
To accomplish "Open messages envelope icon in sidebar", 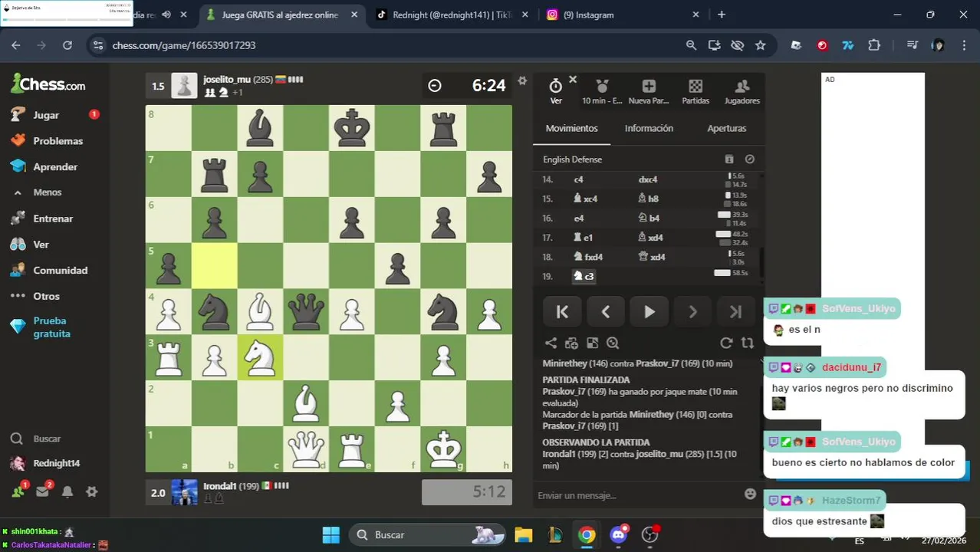I will pyautogui.click(x=43, y=491).
